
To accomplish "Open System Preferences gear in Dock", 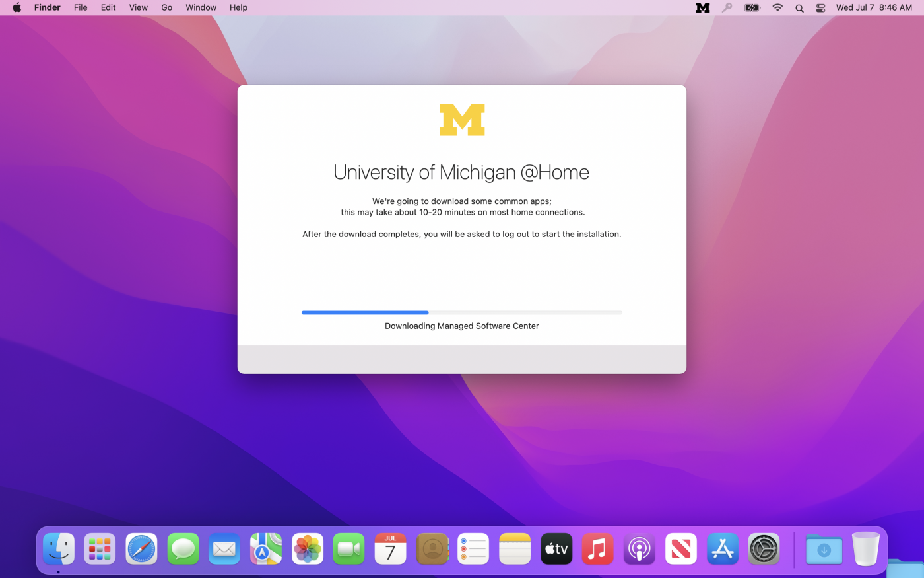I will click(764, 549).
